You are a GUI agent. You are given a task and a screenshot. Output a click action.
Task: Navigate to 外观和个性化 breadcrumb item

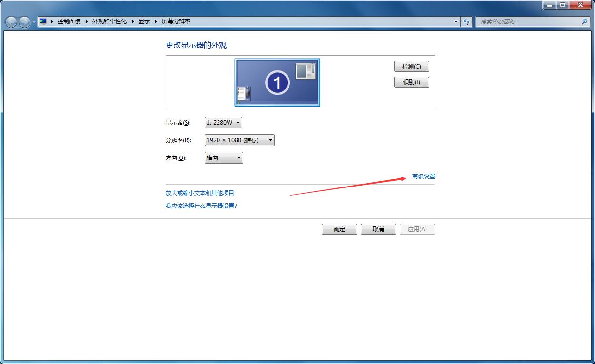(x=109, y=21)
